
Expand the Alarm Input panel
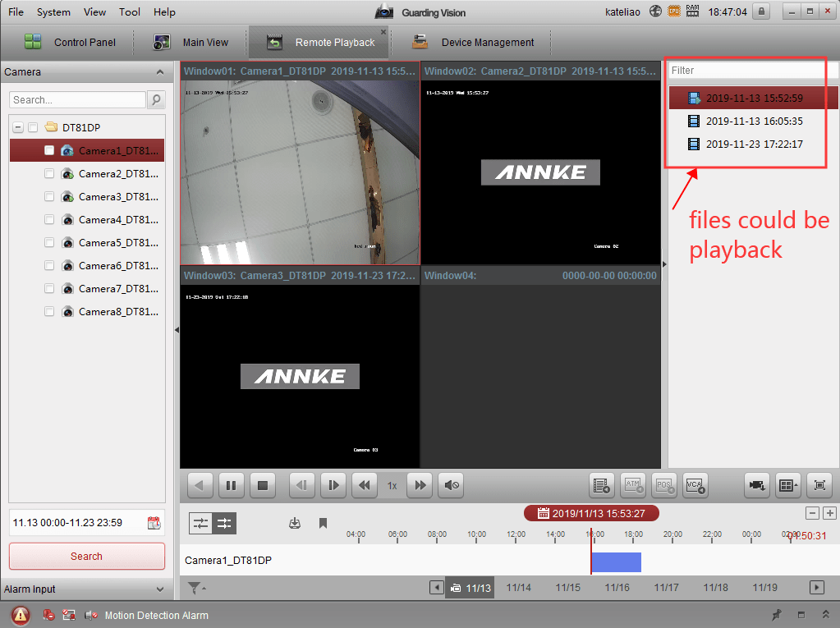159,589
